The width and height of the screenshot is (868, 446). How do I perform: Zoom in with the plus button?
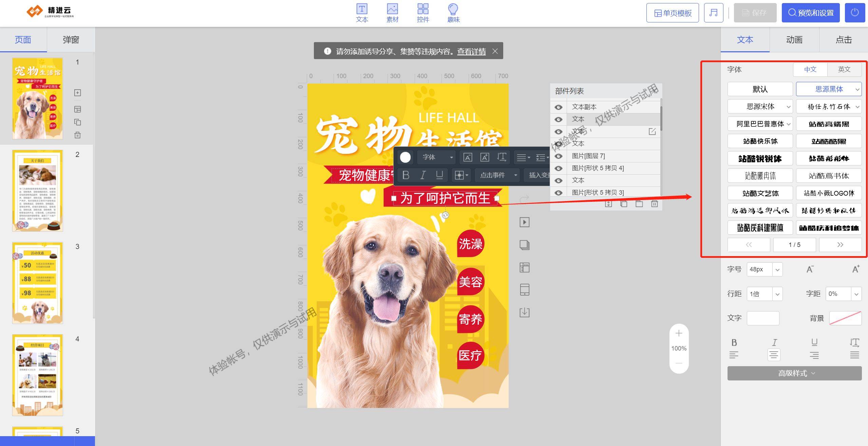click(x=679, y=333)
